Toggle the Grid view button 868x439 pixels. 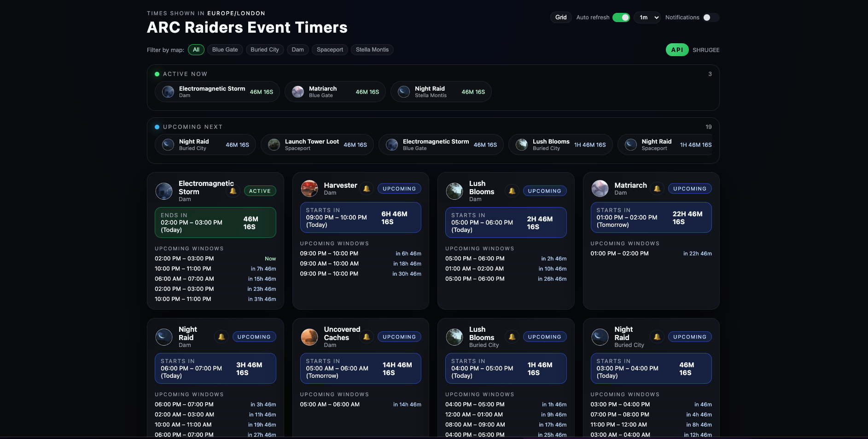click(x=560, y=17)
